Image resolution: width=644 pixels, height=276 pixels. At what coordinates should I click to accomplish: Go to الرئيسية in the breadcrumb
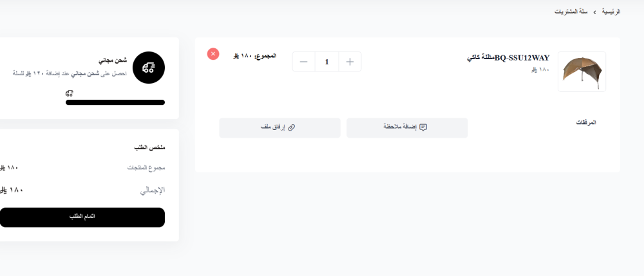coord(609,12)
